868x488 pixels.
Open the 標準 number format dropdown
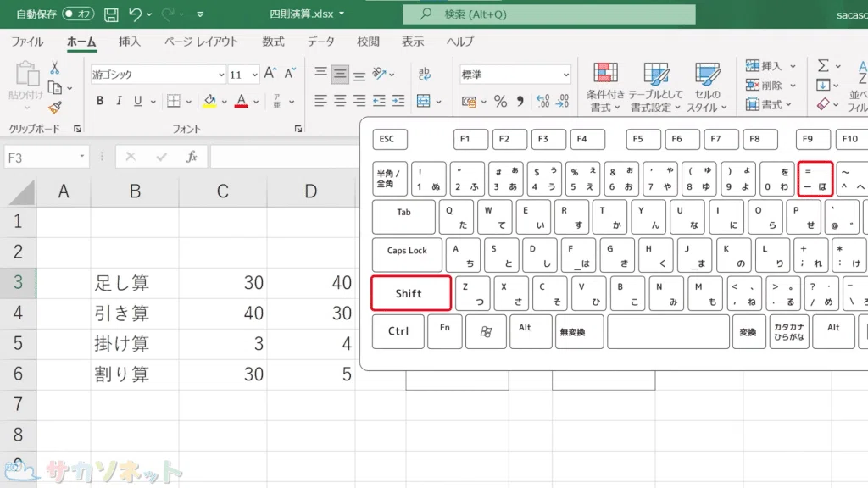pos(565,75)
